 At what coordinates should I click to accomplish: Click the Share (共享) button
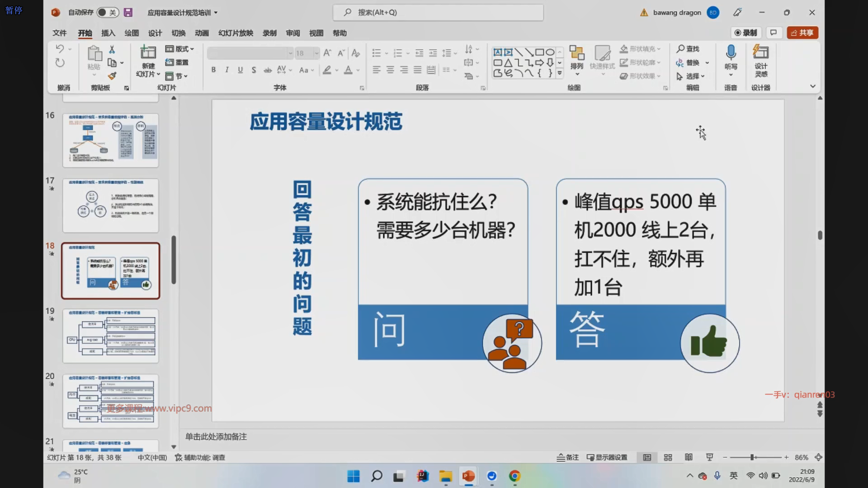pyautogui.click(x=802, y=33)
